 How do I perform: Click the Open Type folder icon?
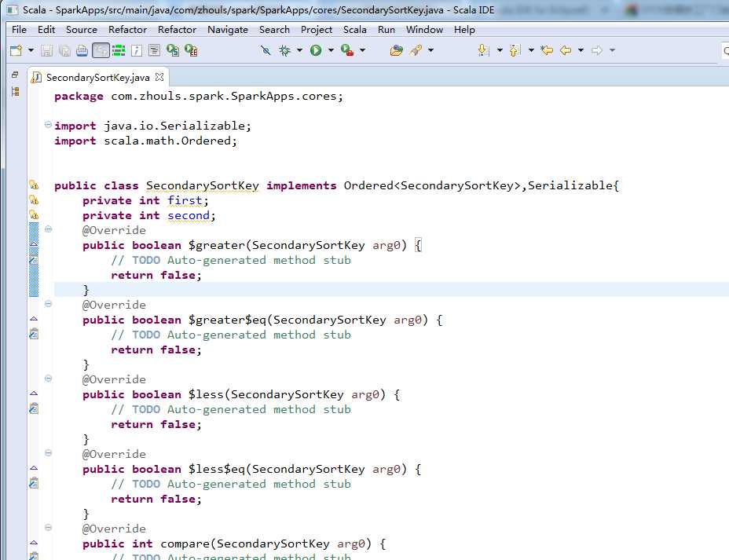397,50
